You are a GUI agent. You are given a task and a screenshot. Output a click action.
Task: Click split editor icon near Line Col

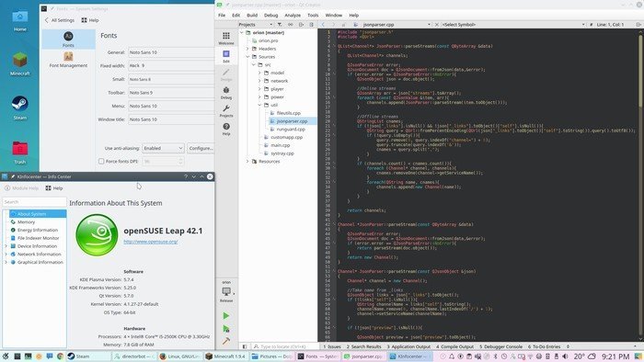[x=638, y=25]
